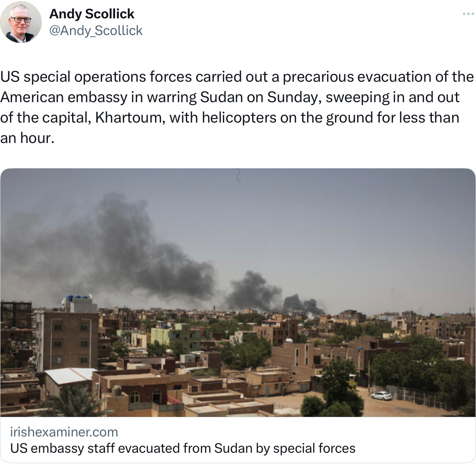Open the Andy Scollick display name link

pos(92,14)
